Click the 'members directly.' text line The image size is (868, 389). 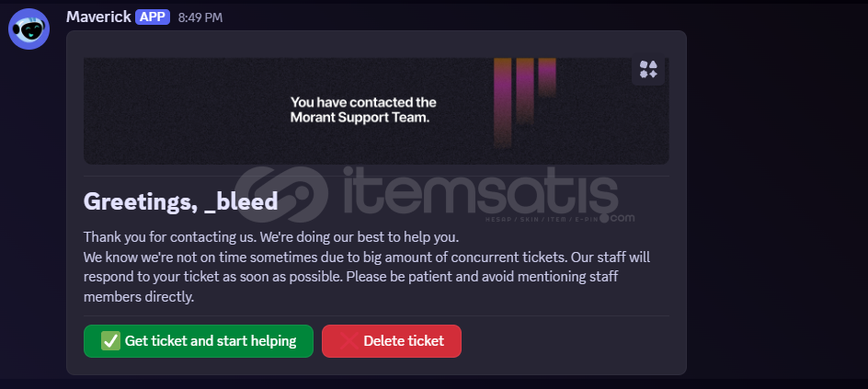pyautogui.click(x=139, y=297)
